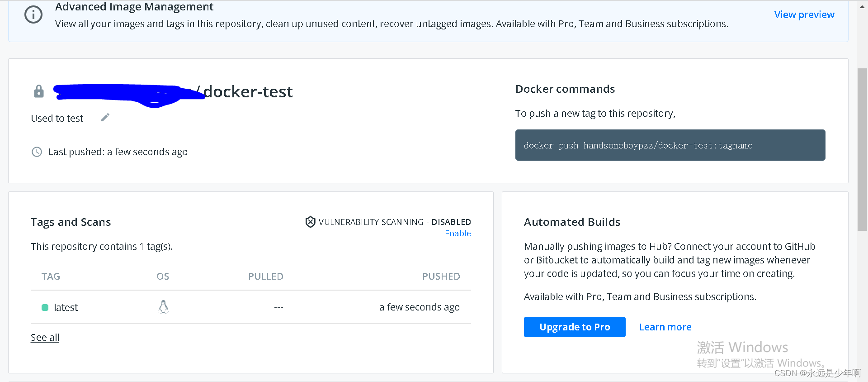Click the PUSHED column header
The height and width of the screenshot is (382, 868).
[441, 277]
